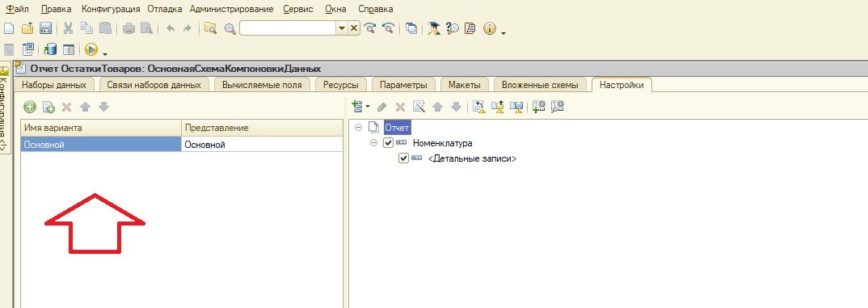Click the Cut scissors icon

pos(69,29)
